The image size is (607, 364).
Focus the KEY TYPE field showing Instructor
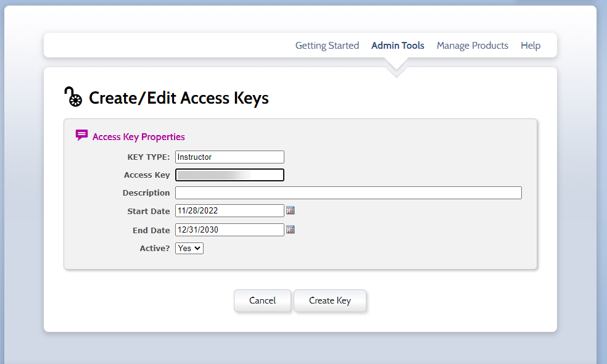[229, 157]
